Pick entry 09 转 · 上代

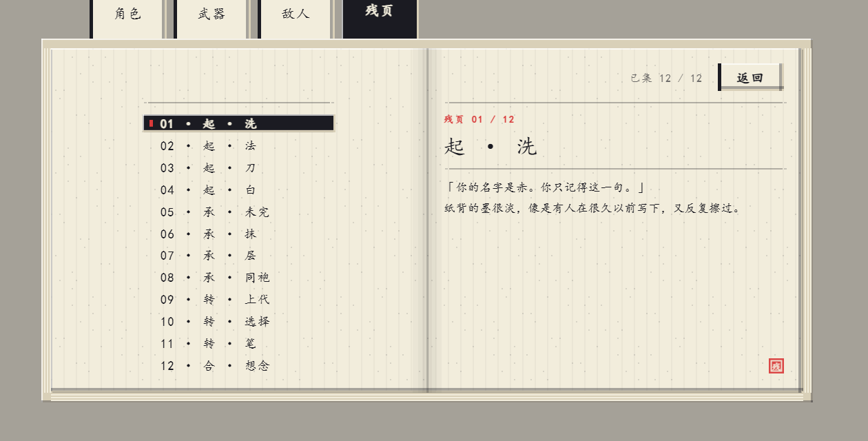[238, 299]
